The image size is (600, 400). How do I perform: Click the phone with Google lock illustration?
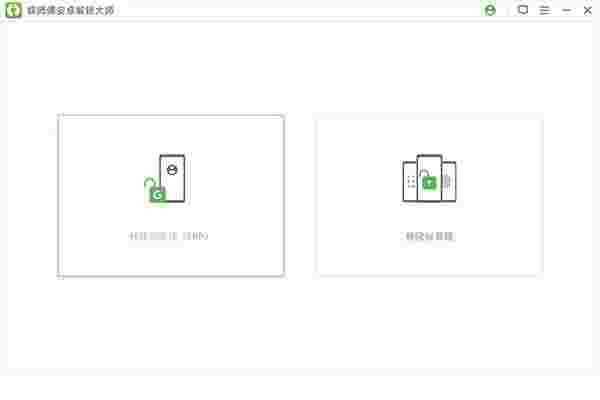click(168, 179)
